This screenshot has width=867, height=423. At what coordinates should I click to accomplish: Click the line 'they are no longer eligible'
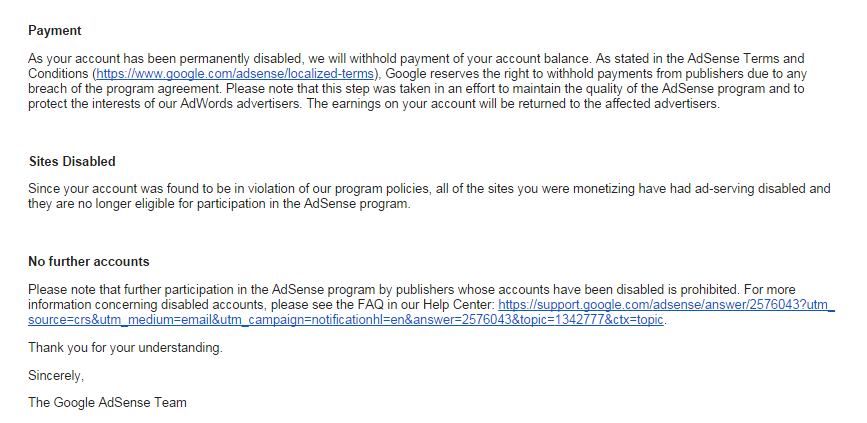[x=220, y=203]
